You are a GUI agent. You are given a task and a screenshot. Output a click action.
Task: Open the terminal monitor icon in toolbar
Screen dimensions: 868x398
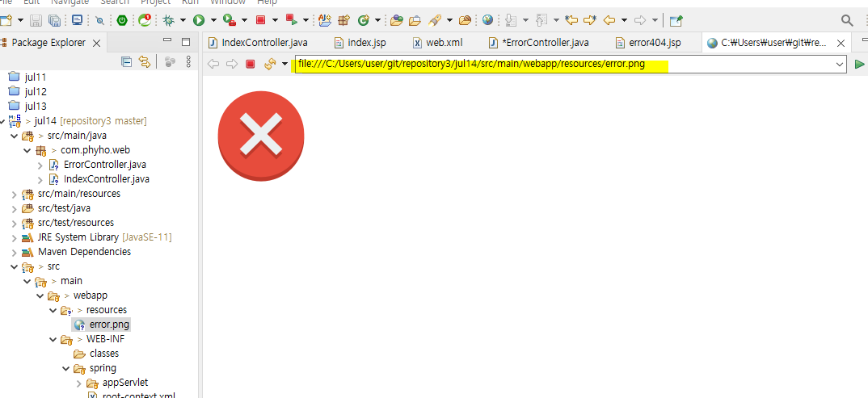(x=77, y=20)
